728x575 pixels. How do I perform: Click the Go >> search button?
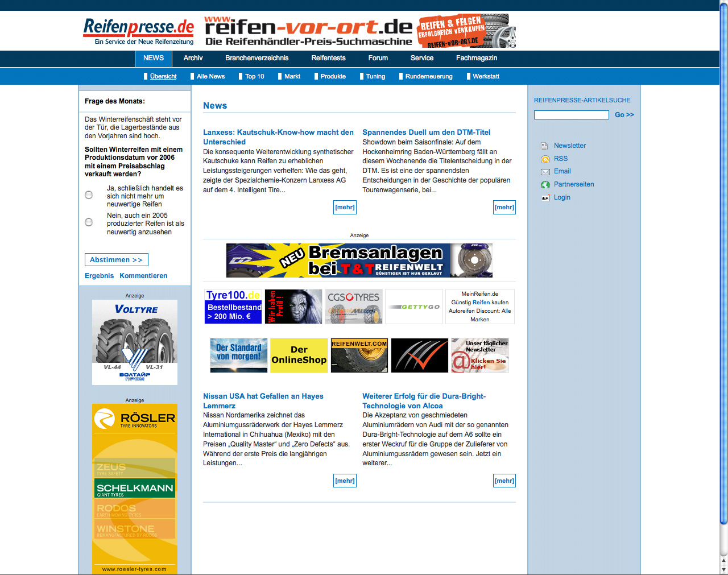pyautogui.click(x=624, y=115)
